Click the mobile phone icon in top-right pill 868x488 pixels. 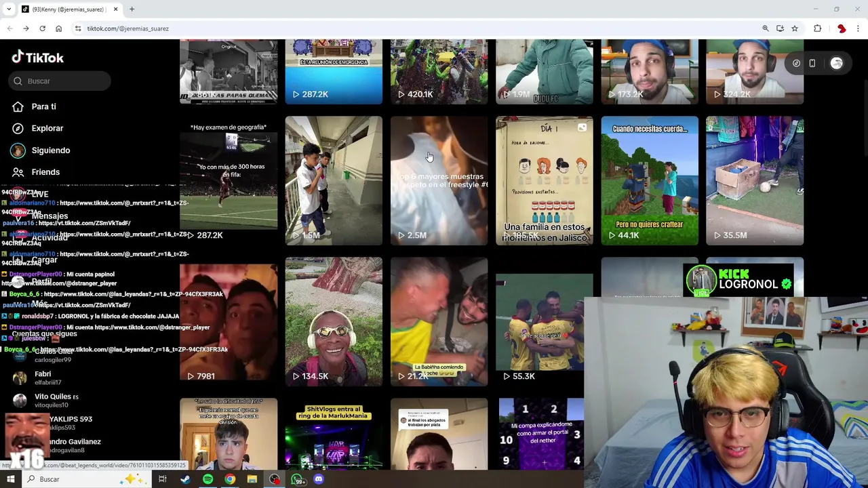pyautogui.click(x=812, y=63)
